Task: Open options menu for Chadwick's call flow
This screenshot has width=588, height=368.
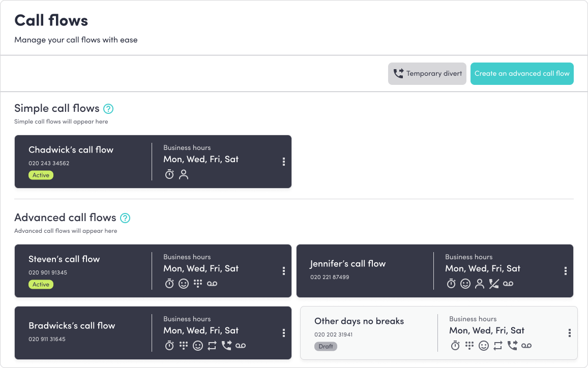Action: pos(283,162)
